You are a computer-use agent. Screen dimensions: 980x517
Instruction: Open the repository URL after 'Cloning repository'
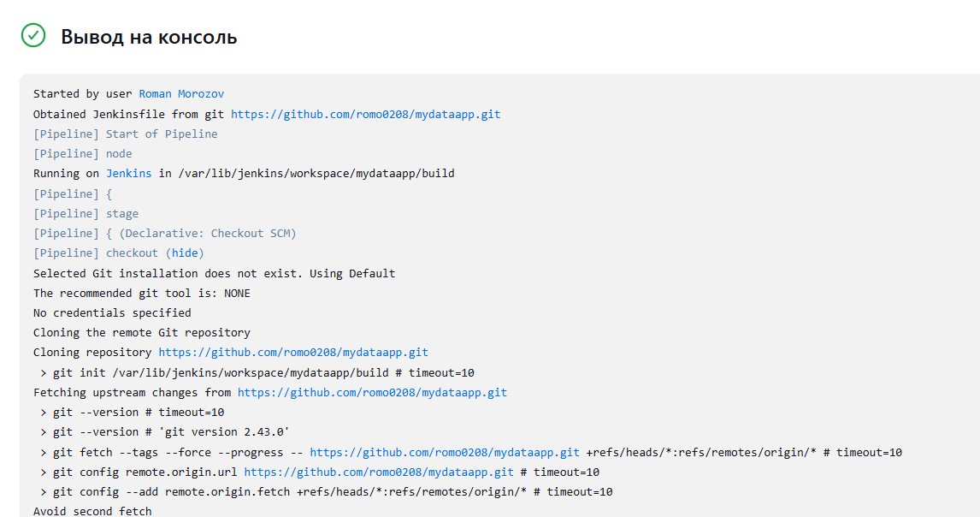click(293, 353)
